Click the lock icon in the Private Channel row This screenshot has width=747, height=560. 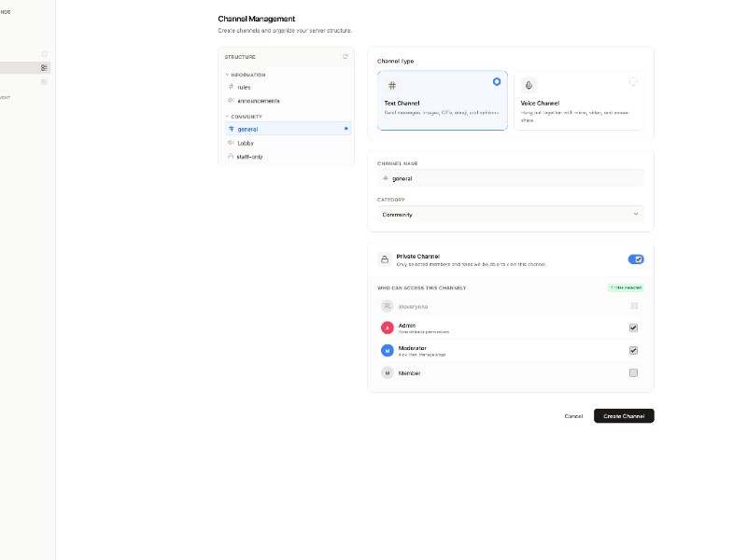[384, 259]
